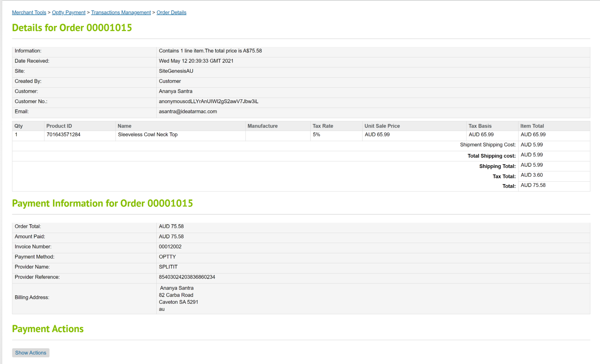The height and width of the screenshot is (364, 600).
Task: Click the Qty column header
Action: [18, 126]
